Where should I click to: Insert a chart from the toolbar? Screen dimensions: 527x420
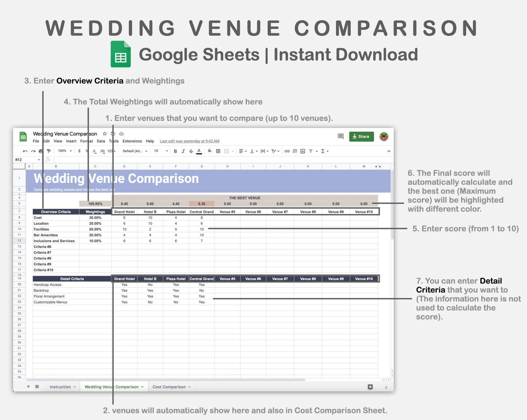click(x=303, y=151)
